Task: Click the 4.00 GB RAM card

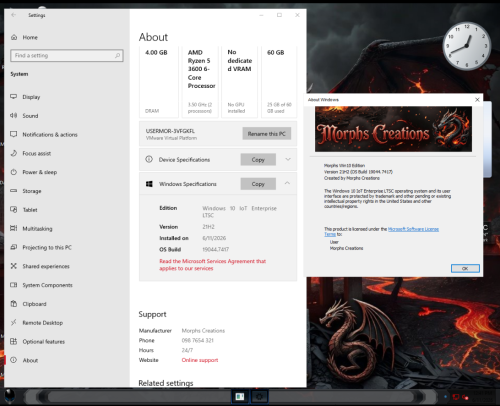Action: (x=159, y=82)
